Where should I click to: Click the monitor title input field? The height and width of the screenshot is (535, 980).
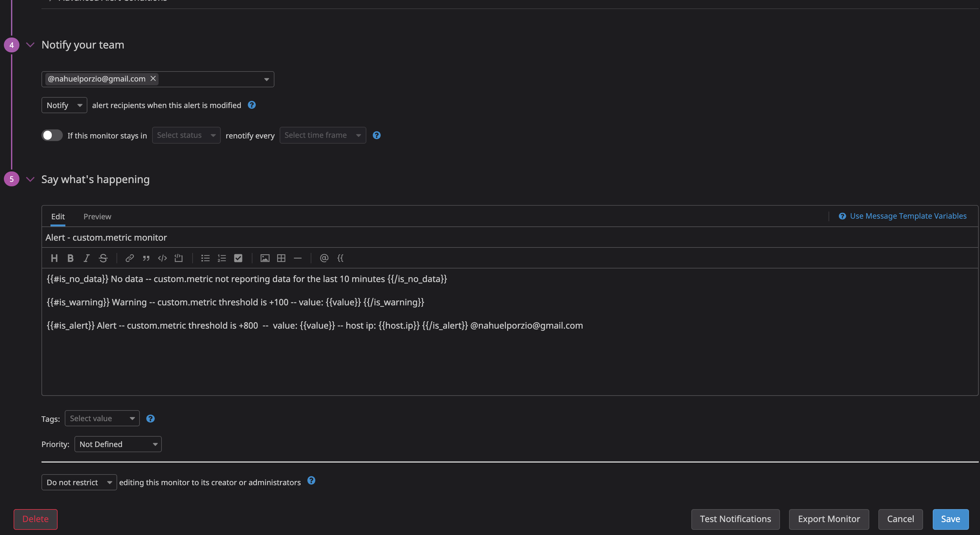pos(509,237)
